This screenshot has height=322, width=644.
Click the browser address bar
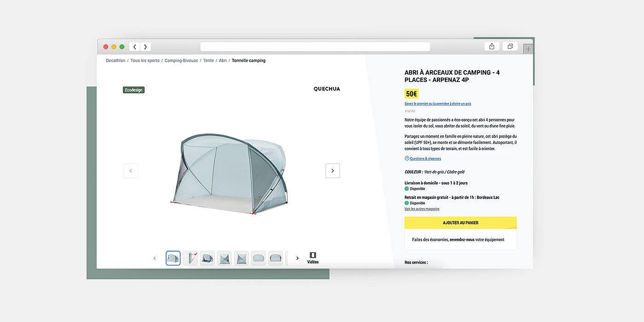click(x=315, y=46)
